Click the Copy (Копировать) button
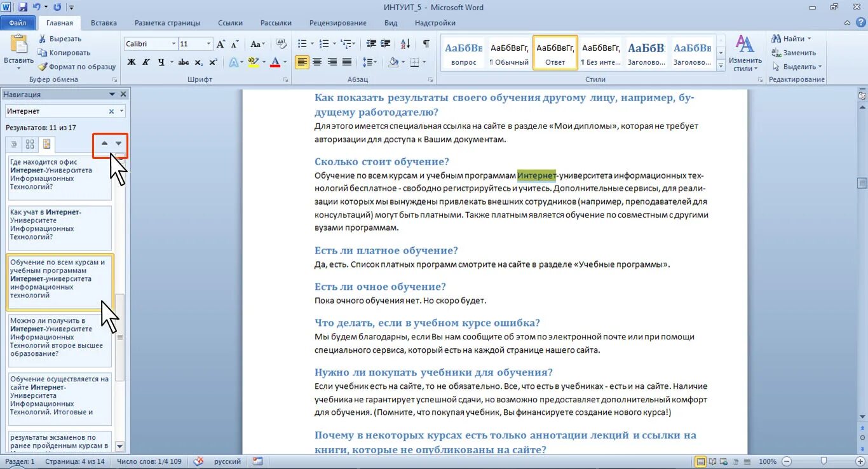Viewport: 868px width, 469px height. pyautogui.click(x=64, y=53)
